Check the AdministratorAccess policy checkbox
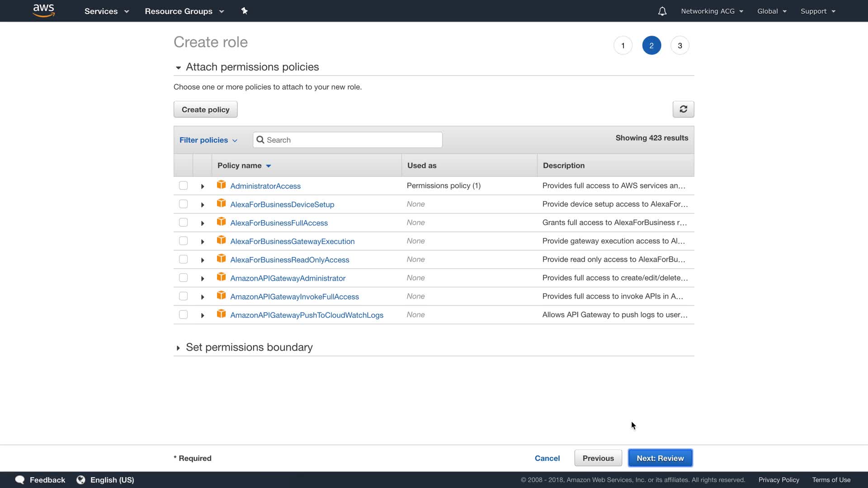868x488 pixels. click(x=183, y=186)
